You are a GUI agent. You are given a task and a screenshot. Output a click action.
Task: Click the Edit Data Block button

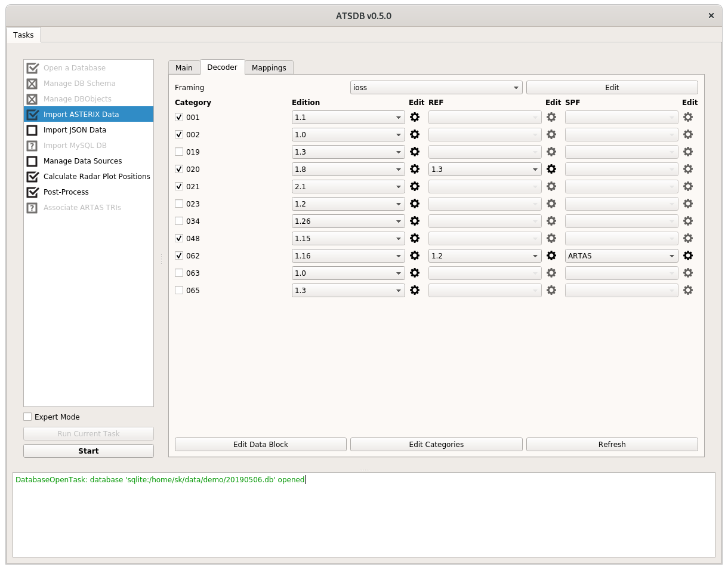click(x=261, y=445)
